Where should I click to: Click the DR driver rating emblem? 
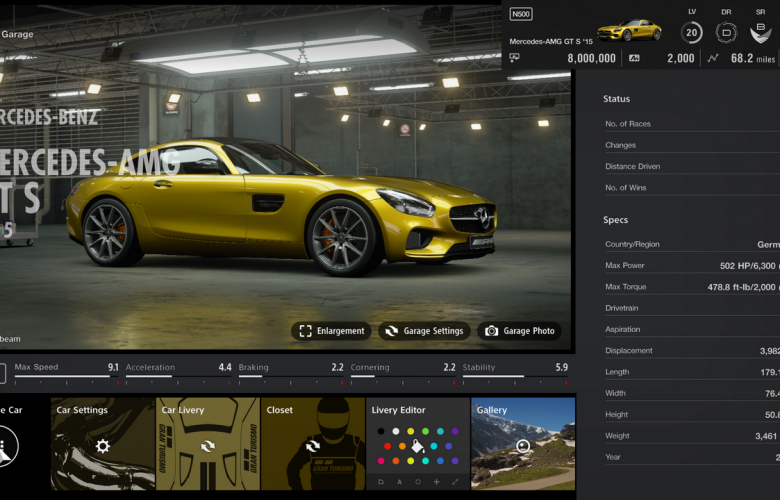pos(727,33)
